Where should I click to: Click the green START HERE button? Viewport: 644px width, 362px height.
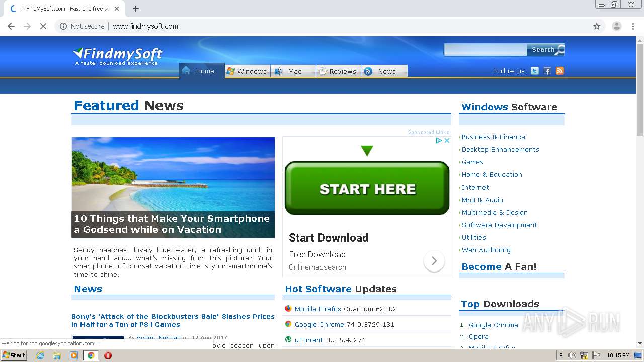click(x=367, y=188)
